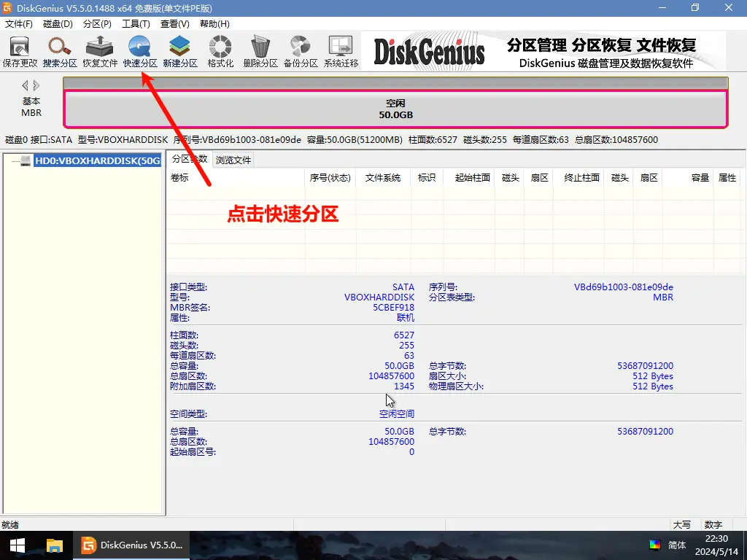Open the 搜索分区 magnifier tool
747x560 pixels.
point(60,52)
